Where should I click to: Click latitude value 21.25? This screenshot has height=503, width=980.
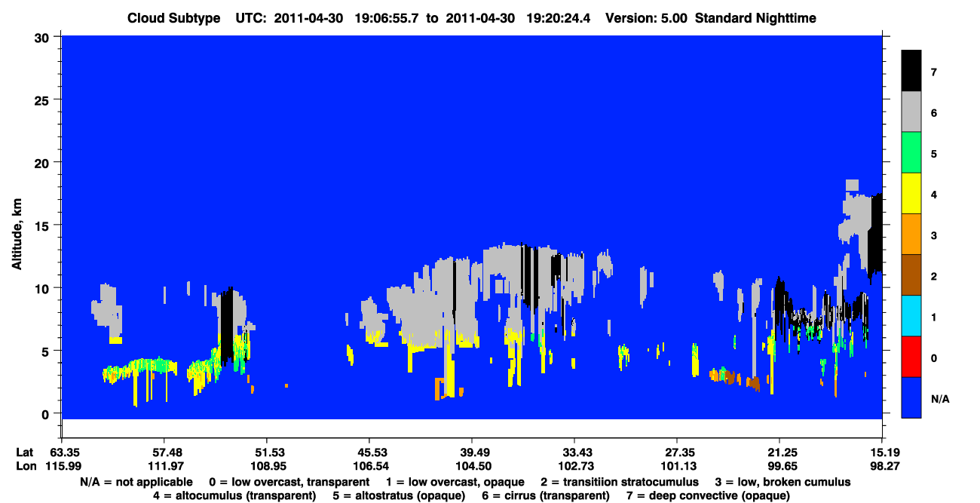point(779,452)
